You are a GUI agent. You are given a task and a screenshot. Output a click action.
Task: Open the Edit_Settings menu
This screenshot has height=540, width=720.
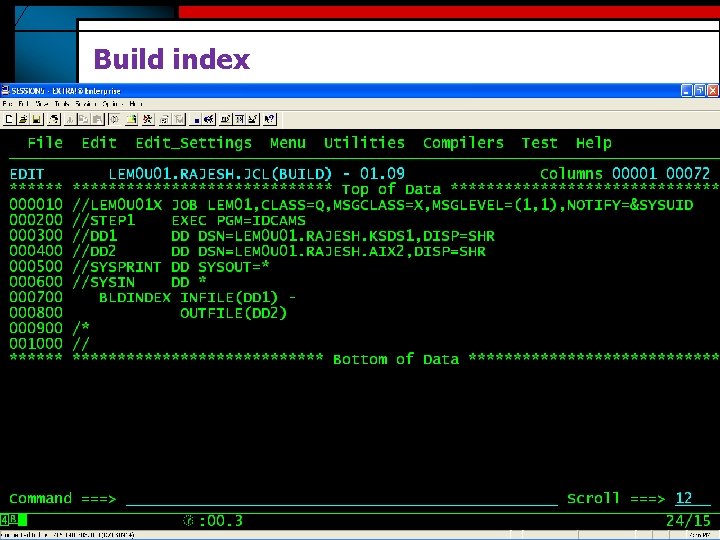pyautogui.click(x=193, y=143)
